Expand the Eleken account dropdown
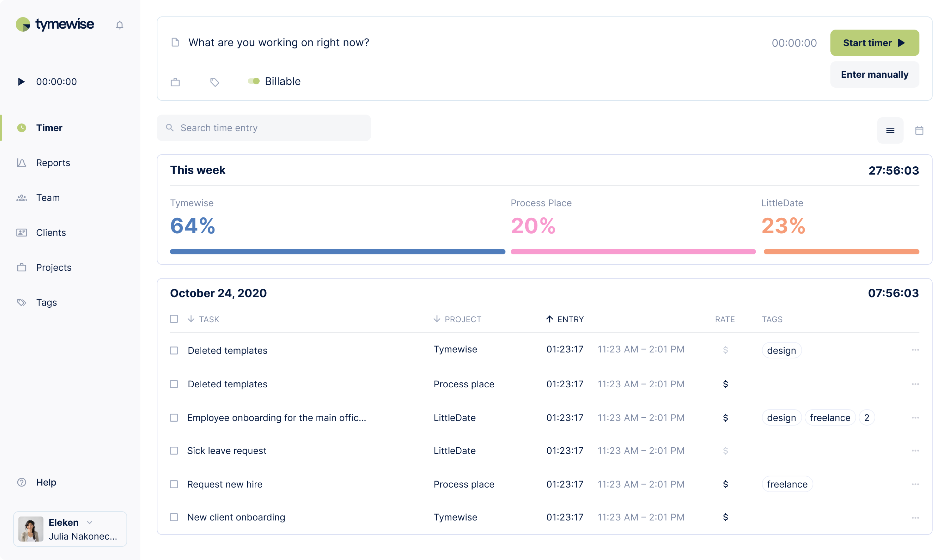This screenshot has height=560, width=949. pos(90,522)
